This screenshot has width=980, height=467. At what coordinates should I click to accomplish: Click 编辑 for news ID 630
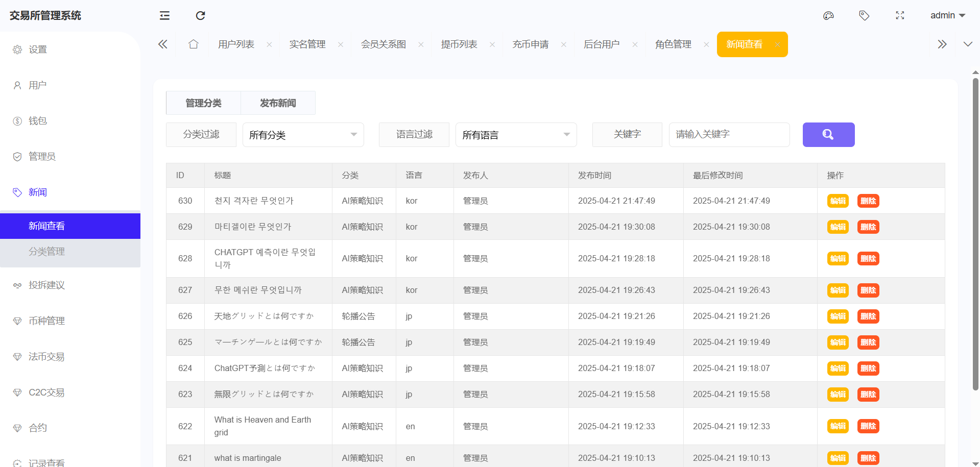pos(838,201)
